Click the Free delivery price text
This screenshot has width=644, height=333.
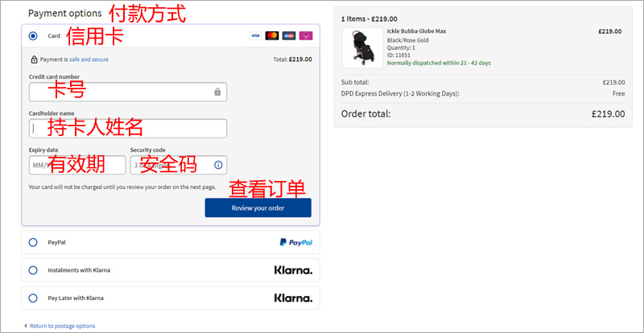pyautogui.click(x=619, y=93)
